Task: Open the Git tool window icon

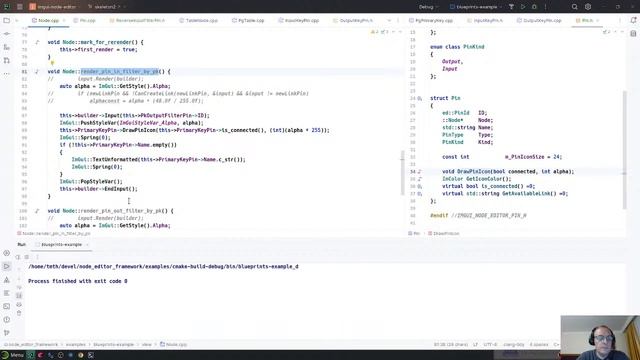Action: pos(7,333)
